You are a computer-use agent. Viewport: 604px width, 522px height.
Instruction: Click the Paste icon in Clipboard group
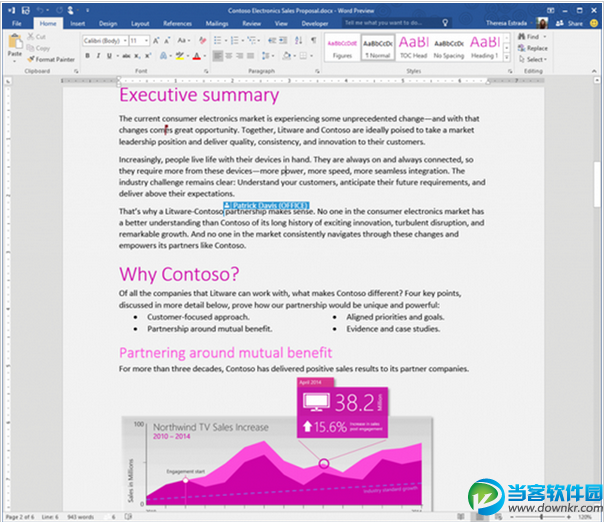pos(15,44)
